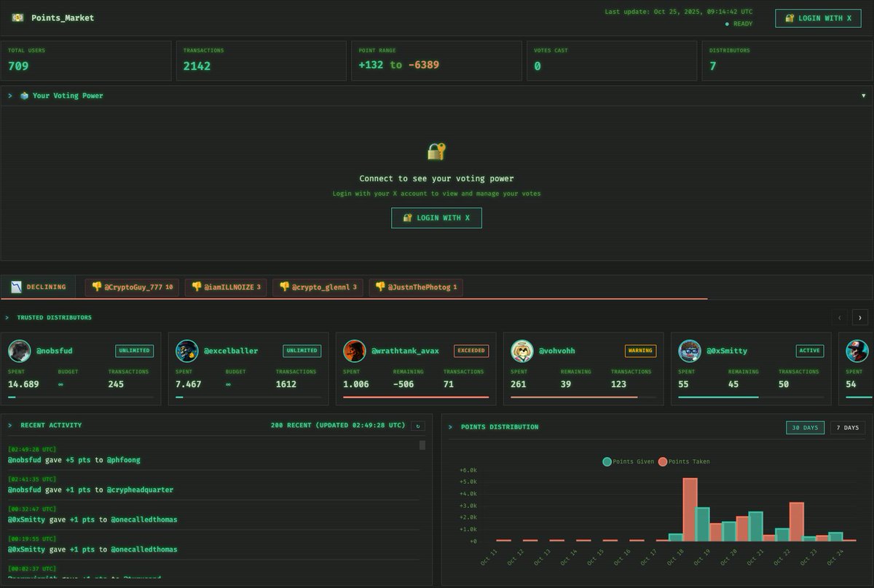Switch chart to 30 DAYS
This screenshot has width=874, height=588.
coord(805,427)
